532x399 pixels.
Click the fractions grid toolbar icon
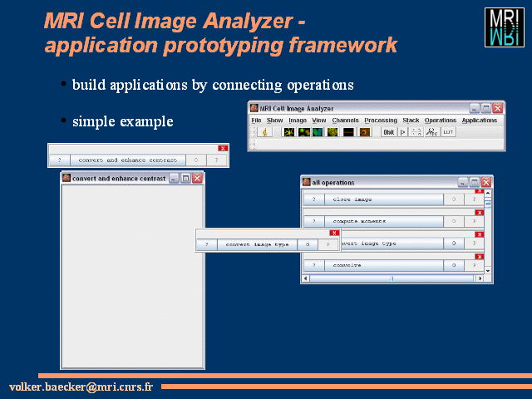pyautogui.click(x=416, y=132)
